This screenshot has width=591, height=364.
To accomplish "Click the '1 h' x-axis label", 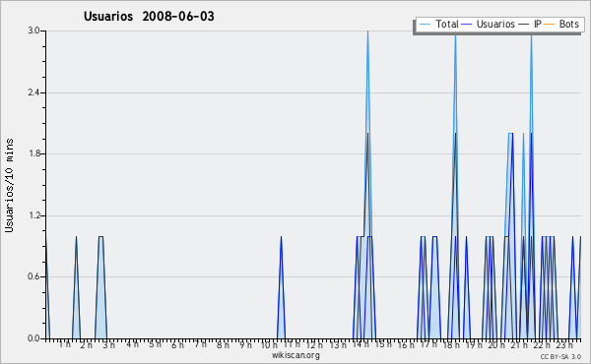I will [64, 344].
